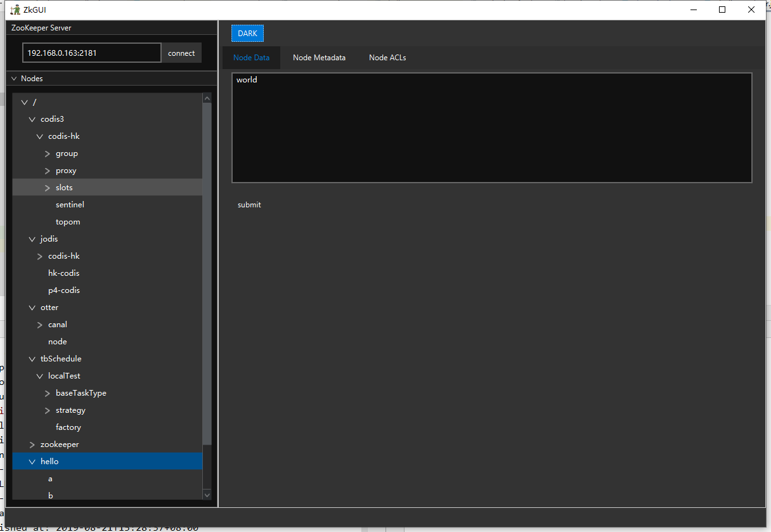Expand the group node chevron

pyautogui.click(x=48, y=153)
